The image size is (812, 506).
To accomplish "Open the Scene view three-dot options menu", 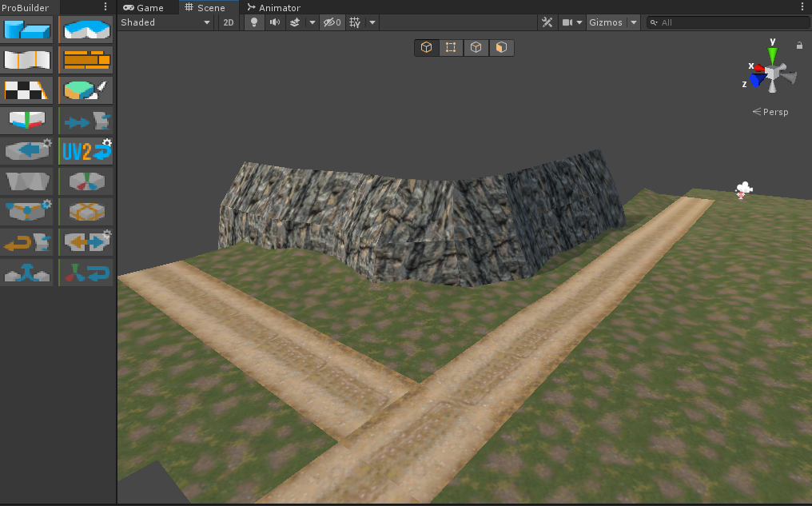I will coord(803,6).
